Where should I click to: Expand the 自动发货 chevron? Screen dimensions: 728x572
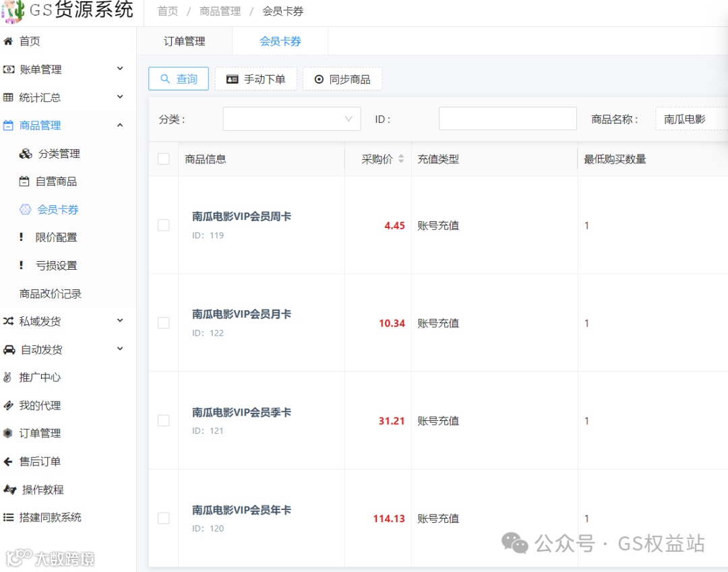pos(120,349)
